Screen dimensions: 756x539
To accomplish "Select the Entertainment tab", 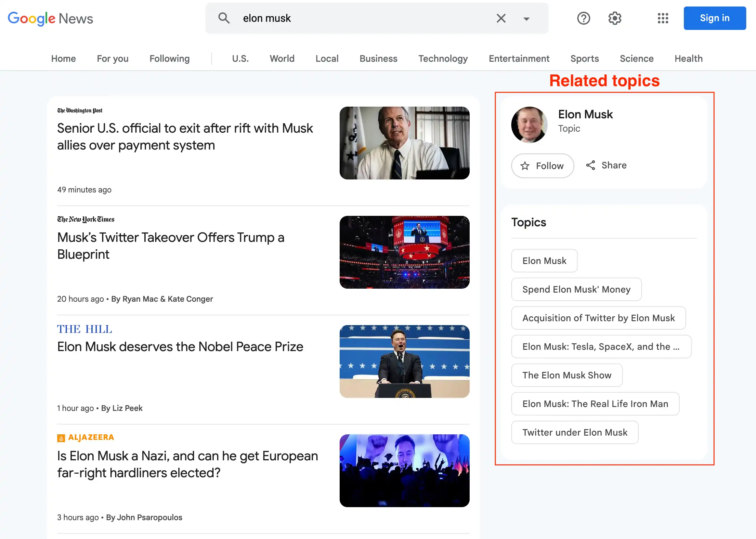I will (x=519, y=59).
